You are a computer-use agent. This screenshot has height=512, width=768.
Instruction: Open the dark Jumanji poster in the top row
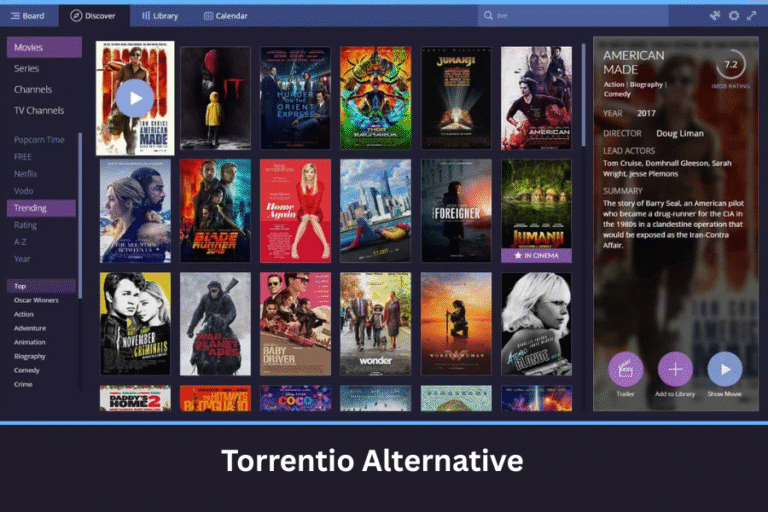click(x=456, y=98)
